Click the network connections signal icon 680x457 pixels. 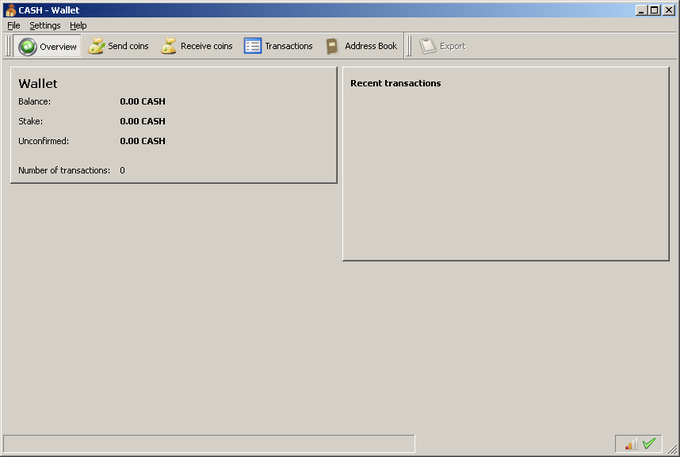click(x=631, y=444)
